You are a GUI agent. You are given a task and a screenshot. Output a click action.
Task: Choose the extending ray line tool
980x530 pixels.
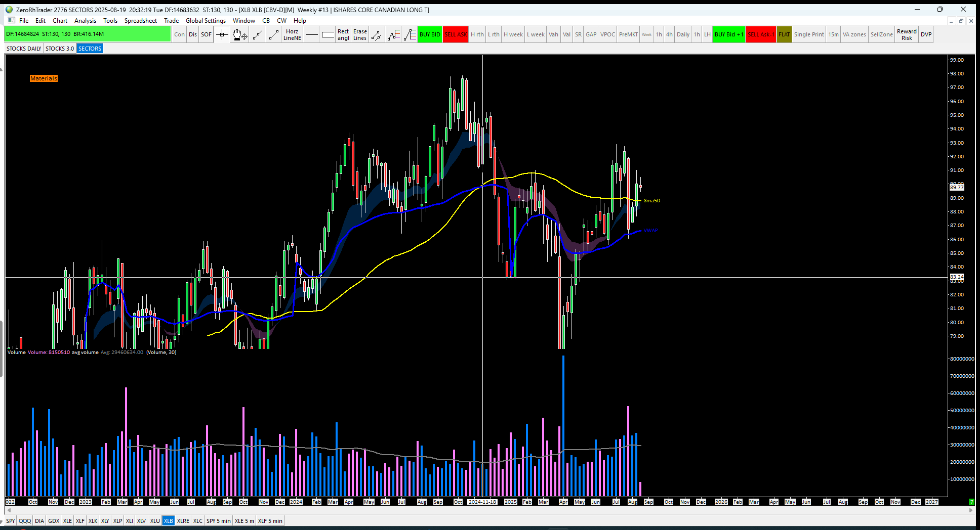point(257,34)
